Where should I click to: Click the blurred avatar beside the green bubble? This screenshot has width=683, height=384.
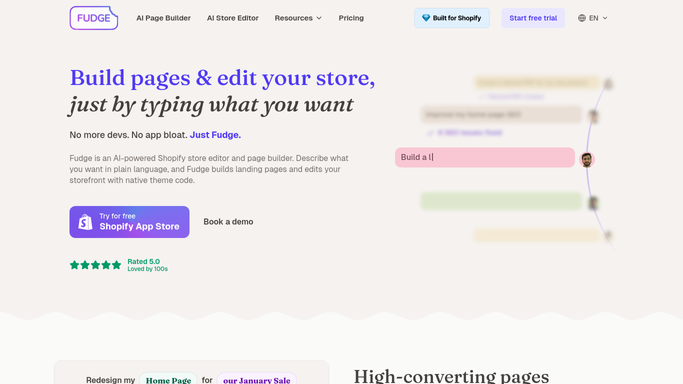(593, 202)
